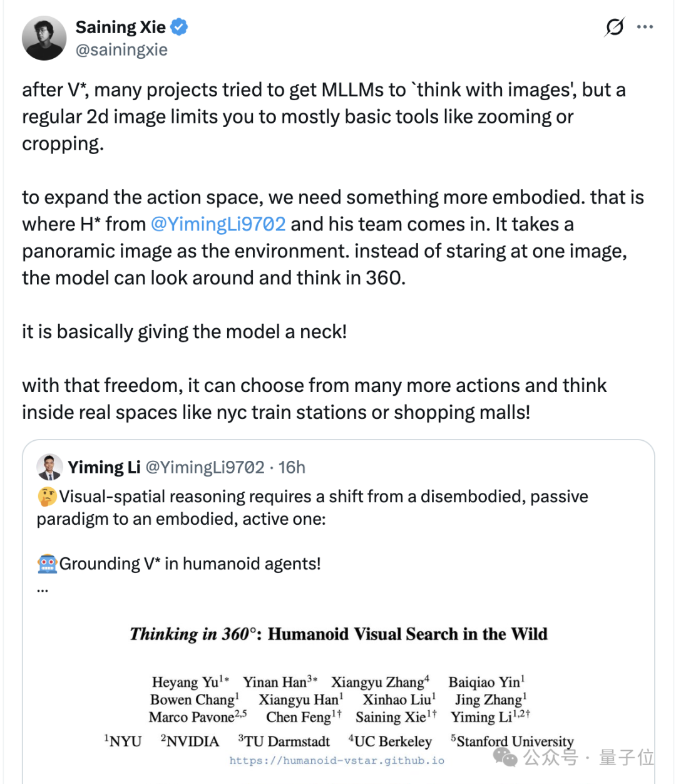
Task: Click the @sainingxie handle
Action: click(121, 50)
